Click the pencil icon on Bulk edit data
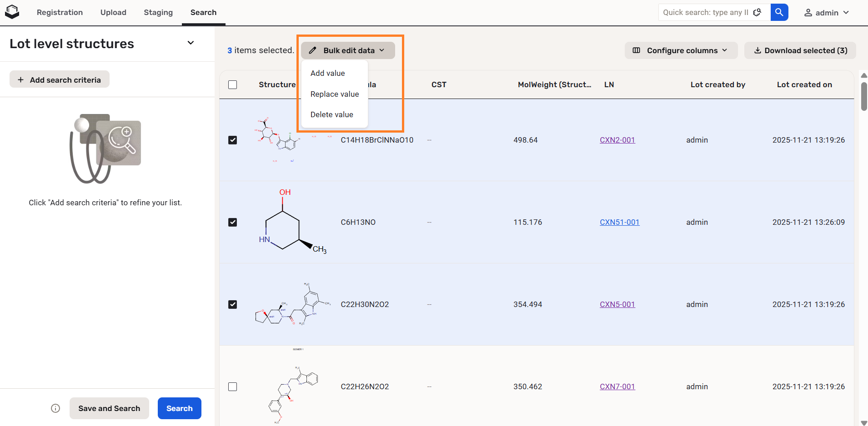 click(x=313, y=50)
